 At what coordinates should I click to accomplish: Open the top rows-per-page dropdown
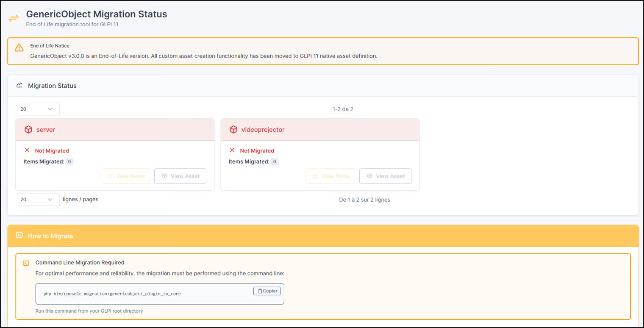coord(38,109)
